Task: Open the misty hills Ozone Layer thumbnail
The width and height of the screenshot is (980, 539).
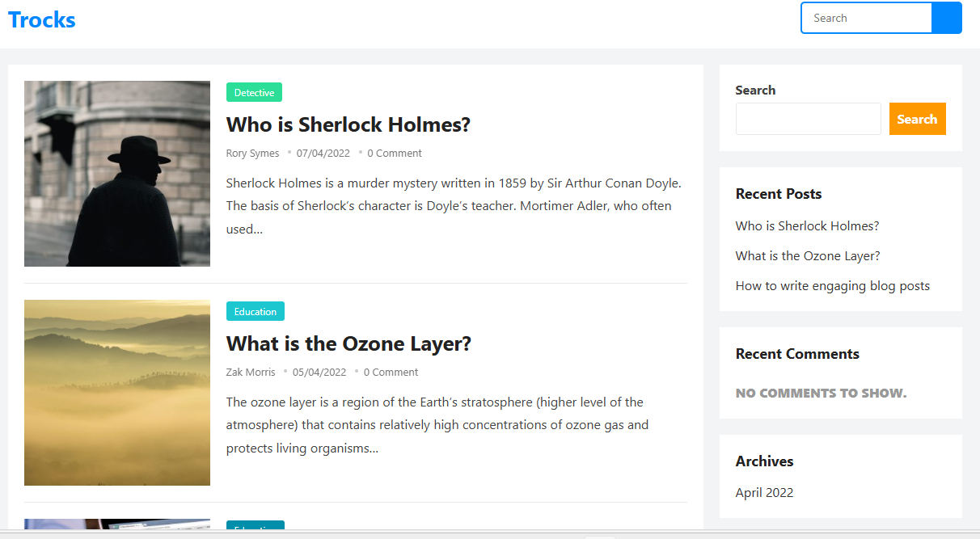Action: pyautogui.click(x=117, y=393)
